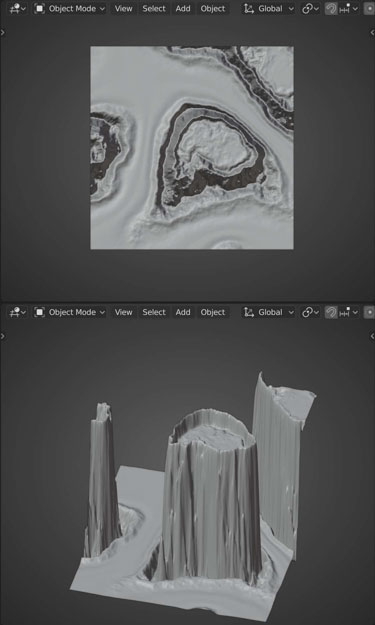Expand the right sidebar arrow in the bottom viewport

coord(372,336)
